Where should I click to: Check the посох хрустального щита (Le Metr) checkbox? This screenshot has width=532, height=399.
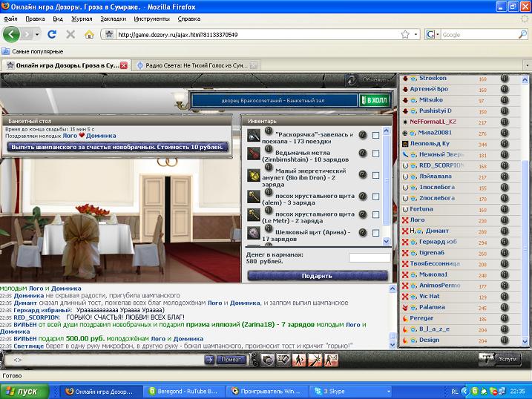pyautogui.click(x=375, y=214)
